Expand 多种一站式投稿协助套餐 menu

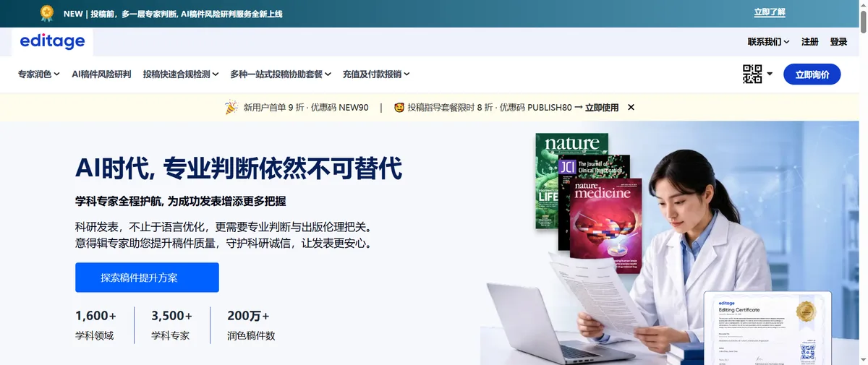pos(281,74)
